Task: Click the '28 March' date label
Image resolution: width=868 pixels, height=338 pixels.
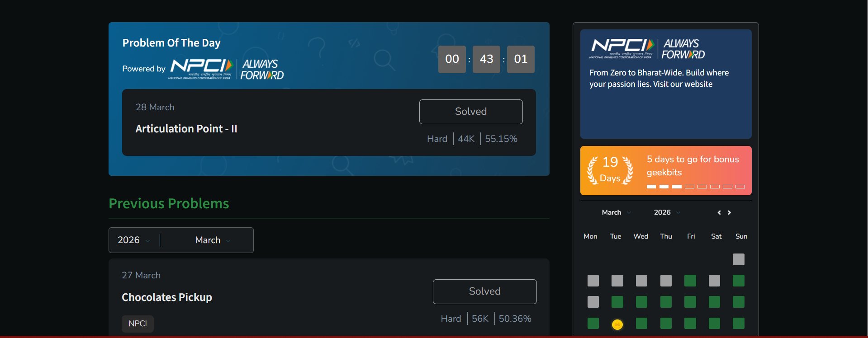Action: 155,107
